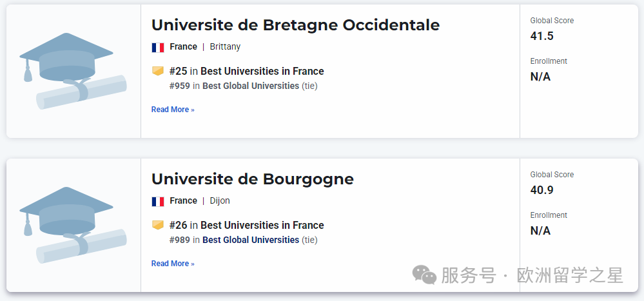Image resolution: width=644 pixels, height=301 pixels.
Task: Click the Dijon location text
Action: pos(220,201)
